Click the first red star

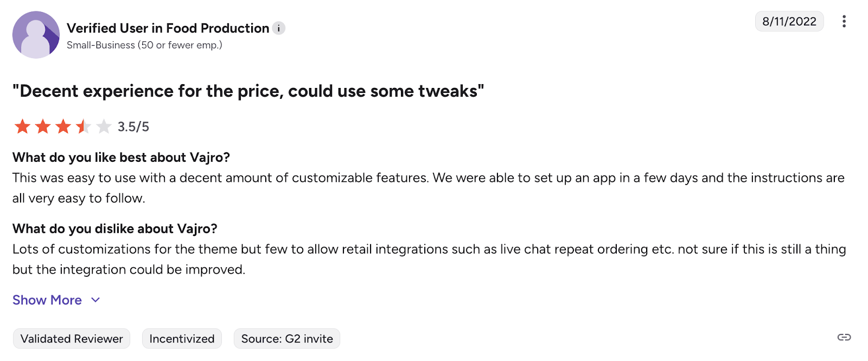[22, 126]
